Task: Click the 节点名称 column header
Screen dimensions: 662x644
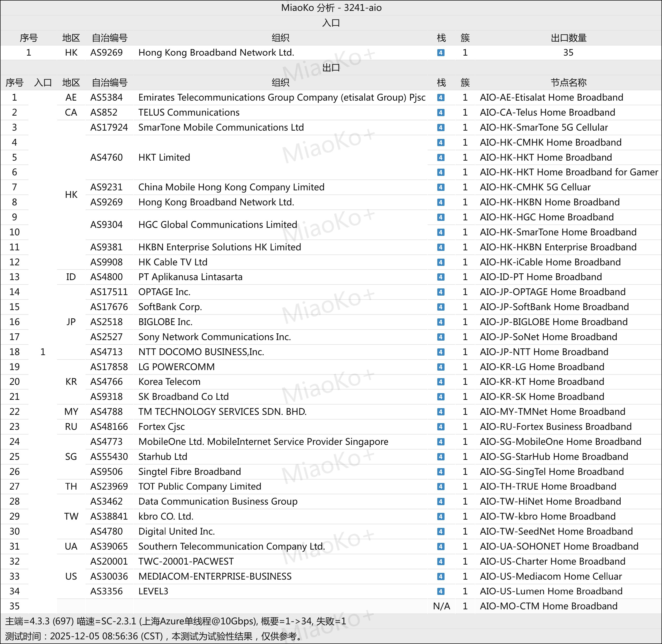Action: (x=568, y=83)
